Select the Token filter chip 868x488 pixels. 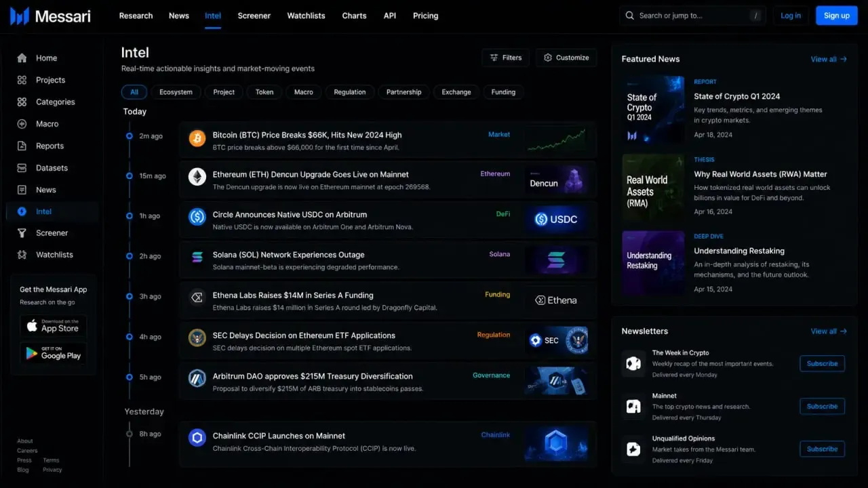264,92
